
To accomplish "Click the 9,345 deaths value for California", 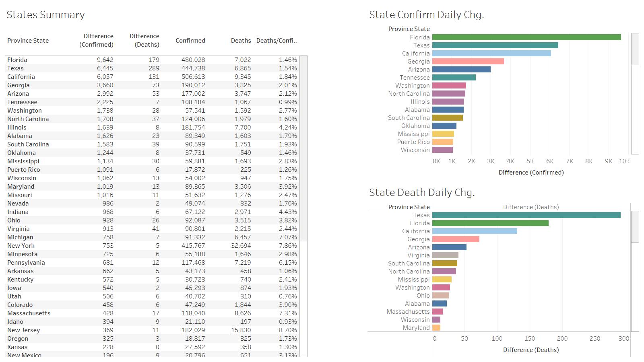I will click(243, 77).
